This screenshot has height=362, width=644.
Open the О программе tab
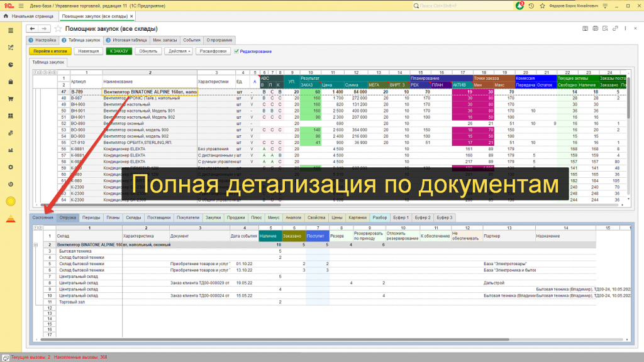click(x=219, y=40)
